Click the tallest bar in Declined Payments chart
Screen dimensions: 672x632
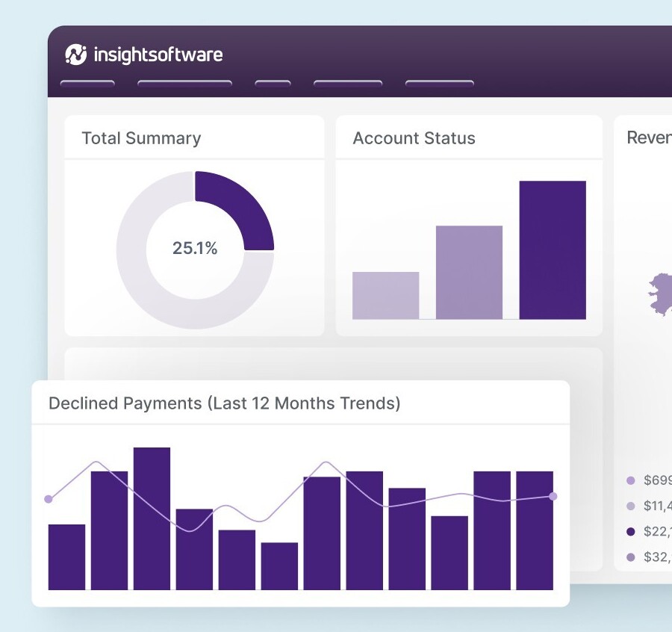[152, 518]
